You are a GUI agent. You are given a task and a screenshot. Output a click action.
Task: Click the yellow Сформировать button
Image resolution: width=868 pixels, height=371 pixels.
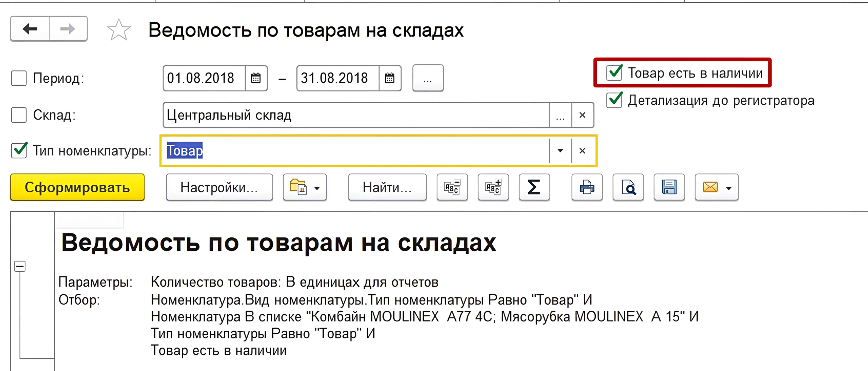click(x=77, y=187)
